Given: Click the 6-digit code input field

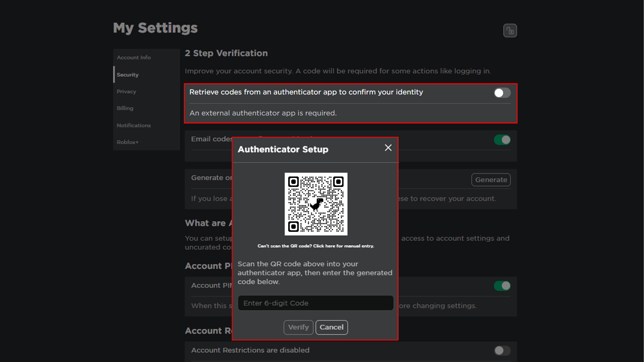Looking at the screenshot, I should [315, 303].
